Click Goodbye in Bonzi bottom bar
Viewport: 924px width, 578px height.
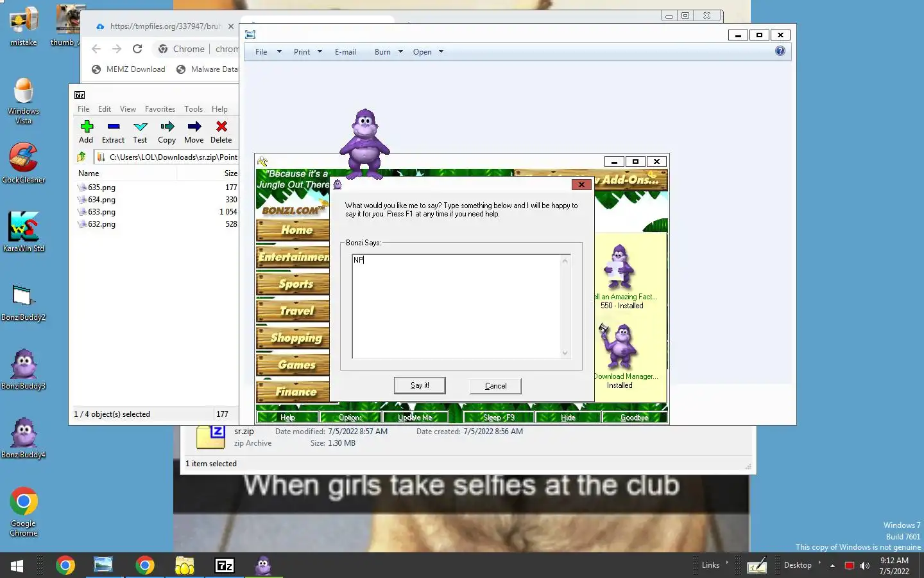[635, 417]
